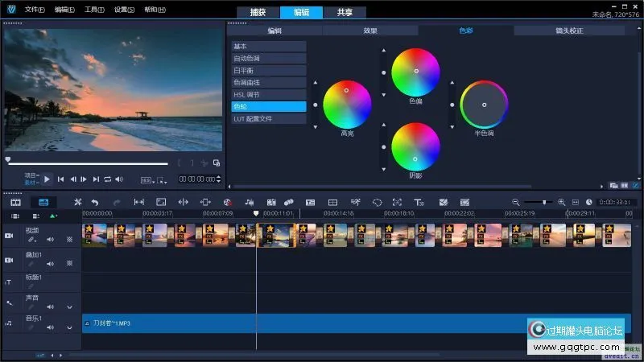Viewport: 644px width, 362px height.
Task: Click the T 3D title editor icon
Action: pyautogui.click(x=419, y=202)
